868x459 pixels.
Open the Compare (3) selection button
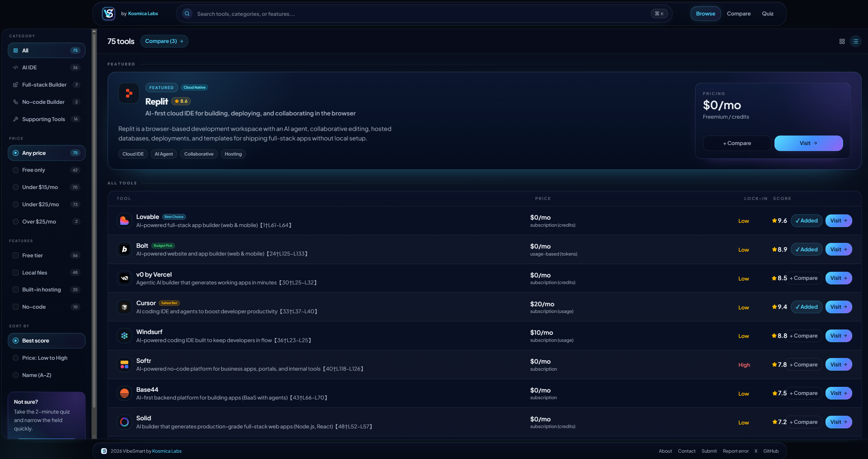coord(164,41)
